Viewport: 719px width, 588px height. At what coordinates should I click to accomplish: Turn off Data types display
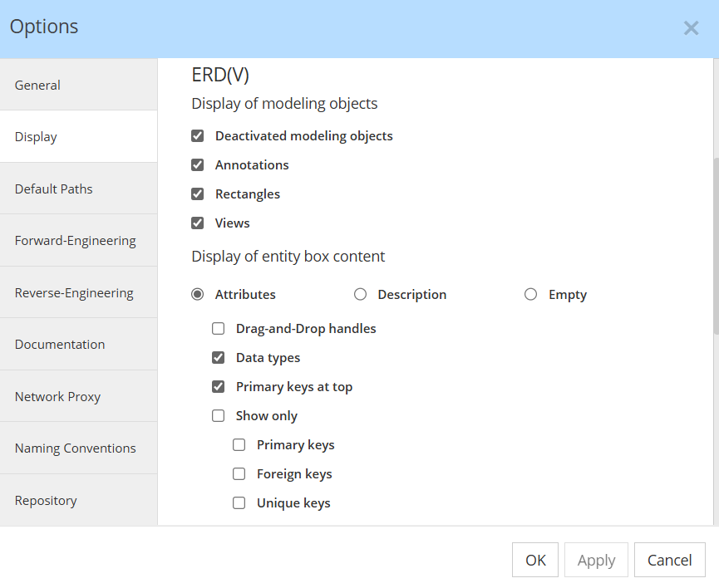click(219, 357)
